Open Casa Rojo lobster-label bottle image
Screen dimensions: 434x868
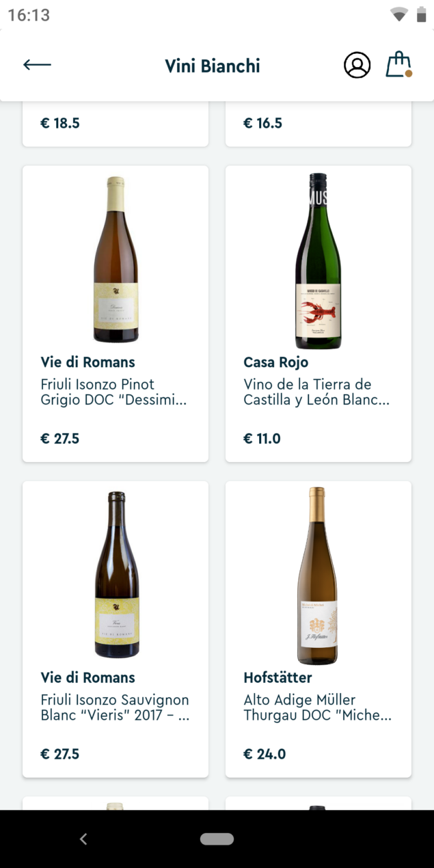point(318,260)
